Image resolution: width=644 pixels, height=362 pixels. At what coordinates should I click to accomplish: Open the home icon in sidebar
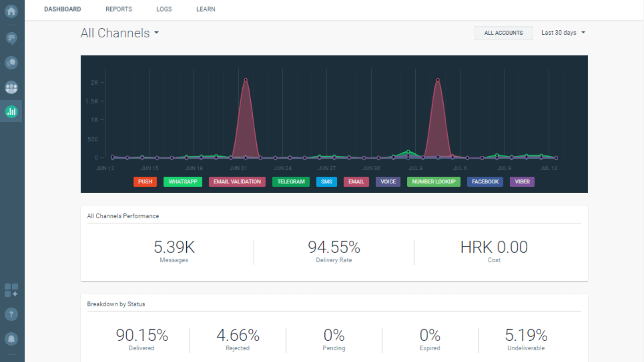[11, 11]
